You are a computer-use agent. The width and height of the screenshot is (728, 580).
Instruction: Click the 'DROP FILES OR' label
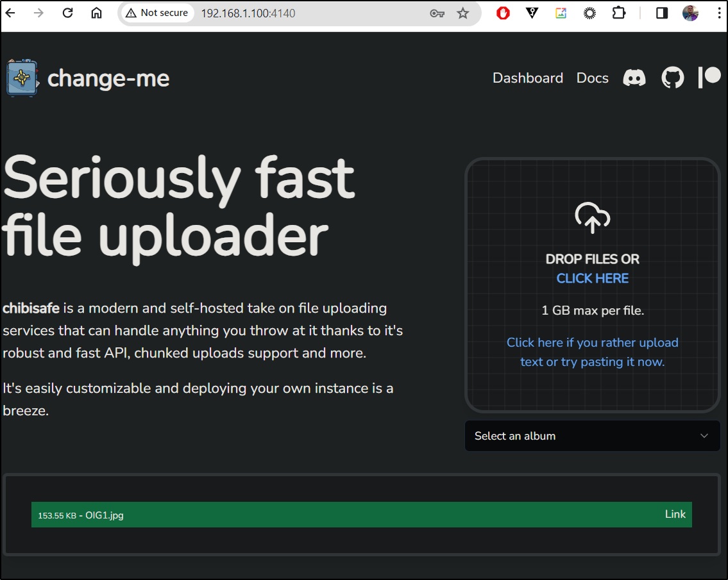[593, 259]
